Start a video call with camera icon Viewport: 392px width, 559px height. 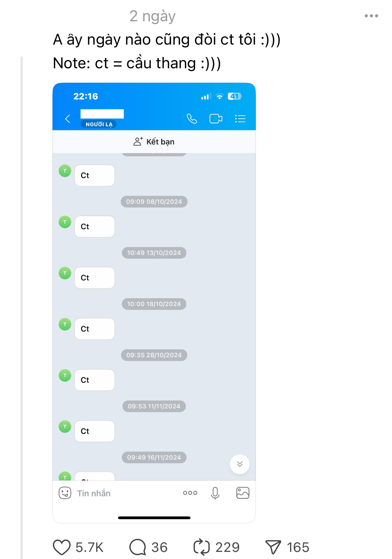click(216, 119)
